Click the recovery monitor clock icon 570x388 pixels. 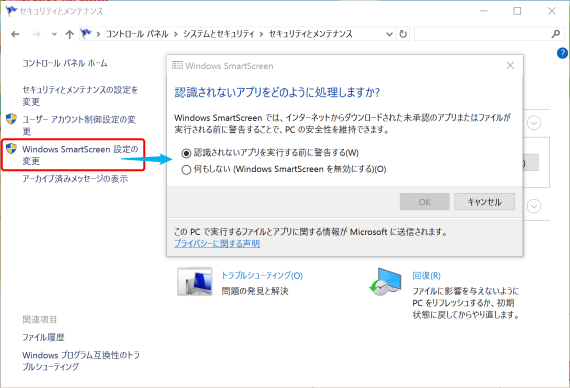tap(385, 282)
